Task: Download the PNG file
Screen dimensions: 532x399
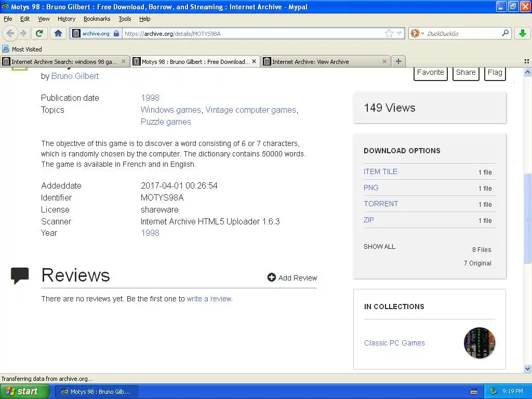Action: tap(371, 188)
